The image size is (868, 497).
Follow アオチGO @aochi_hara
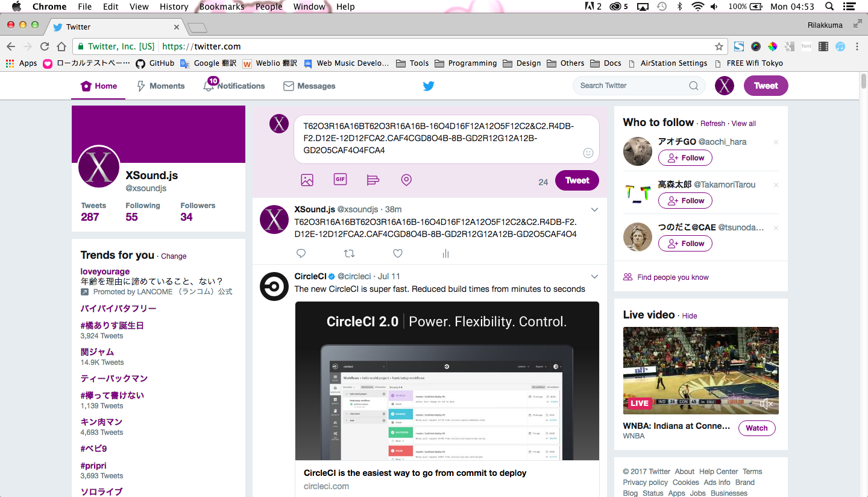click(685, 158)
